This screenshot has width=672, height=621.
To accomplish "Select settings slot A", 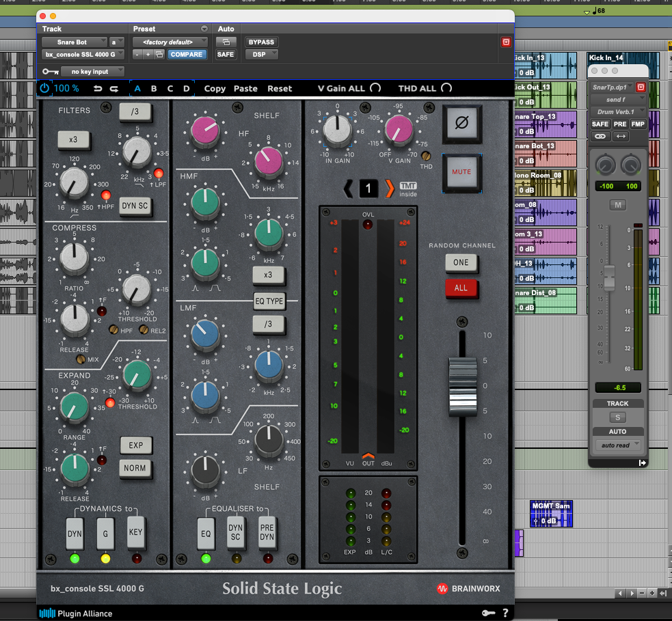I will coord(137,89).
